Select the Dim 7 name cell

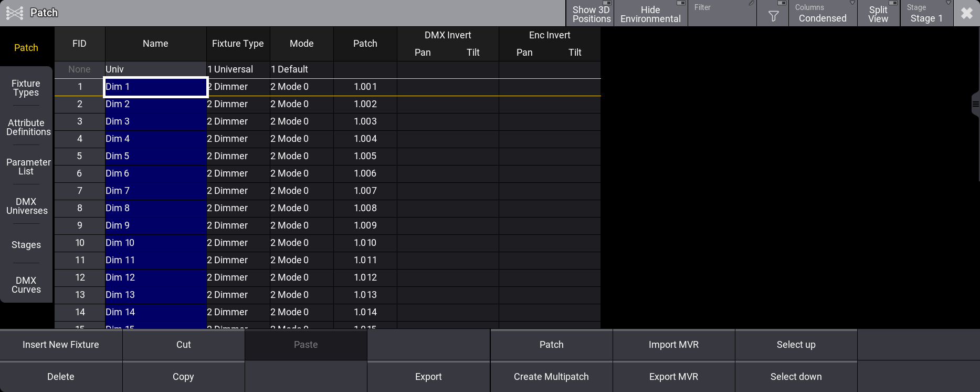tap(155, 191)
